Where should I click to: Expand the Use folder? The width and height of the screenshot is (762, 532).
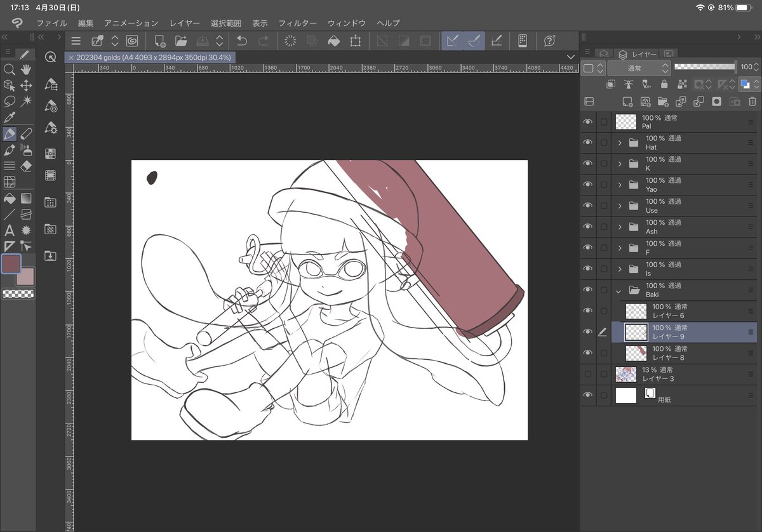point(620,205)
